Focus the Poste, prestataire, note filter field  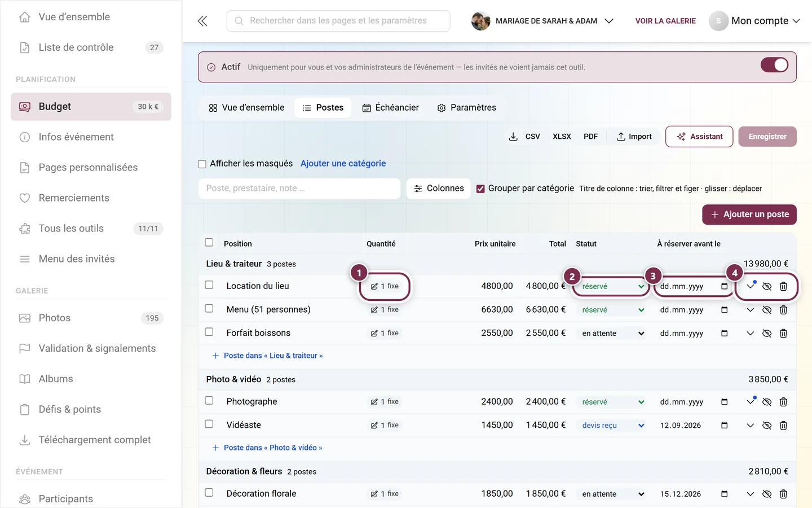(299, 189)
